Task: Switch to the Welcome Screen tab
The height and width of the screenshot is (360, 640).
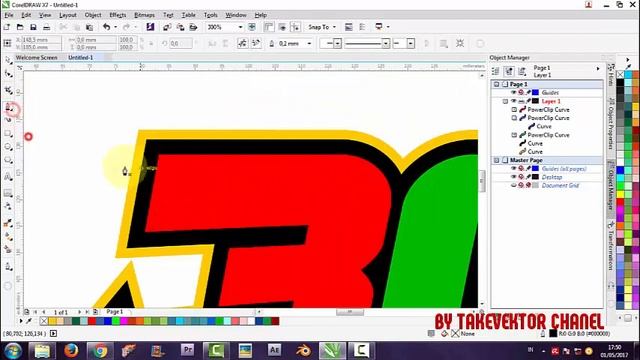Action: [x=36, y=58]
